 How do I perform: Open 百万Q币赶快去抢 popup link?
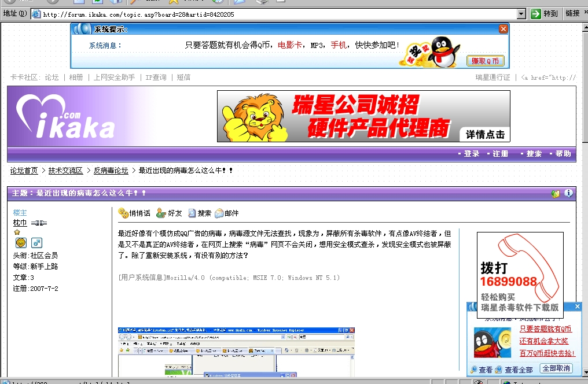click(547, 353)
